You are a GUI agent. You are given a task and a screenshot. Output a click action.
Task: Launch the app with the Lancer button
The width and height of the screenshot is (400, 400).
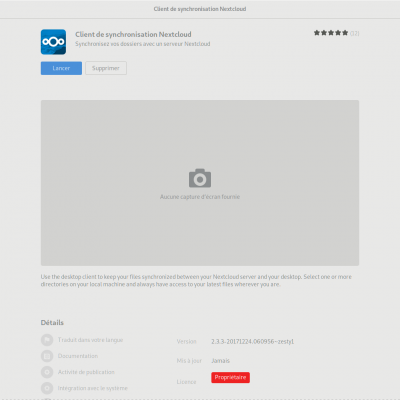[61, 68]
